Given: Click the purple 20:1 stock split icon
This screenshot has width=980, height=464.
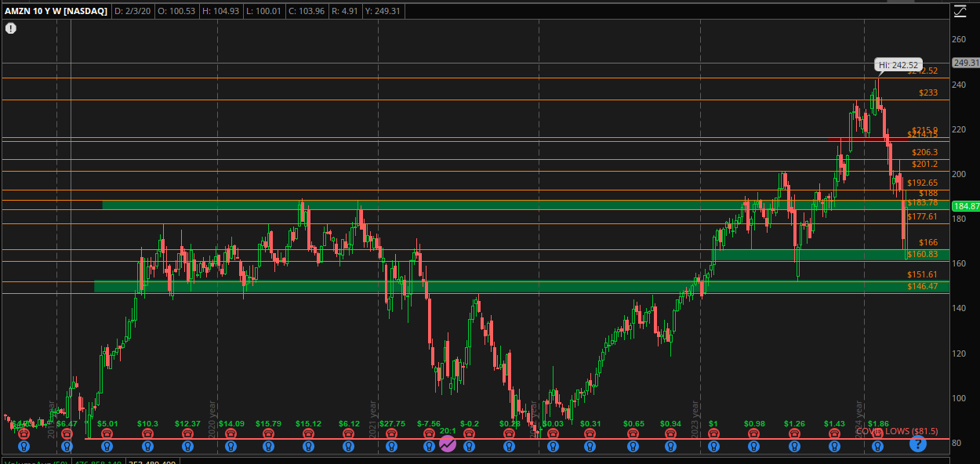Looking at the screenshot, I should tap(447, 444).
